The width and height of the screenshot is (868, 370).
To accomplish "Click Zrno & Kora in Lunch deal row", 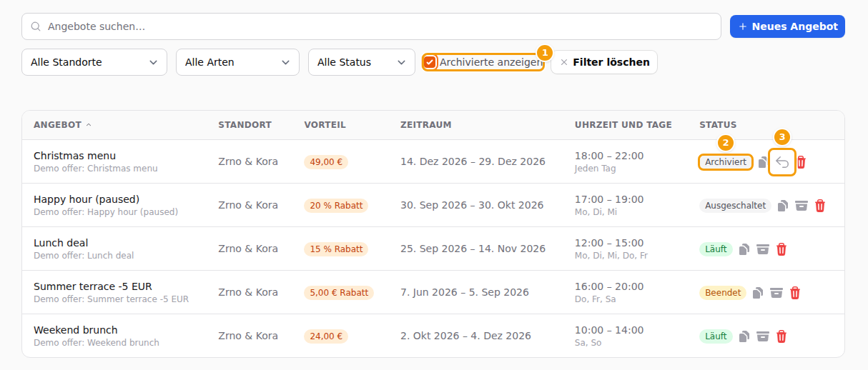I will click(248, 249).
